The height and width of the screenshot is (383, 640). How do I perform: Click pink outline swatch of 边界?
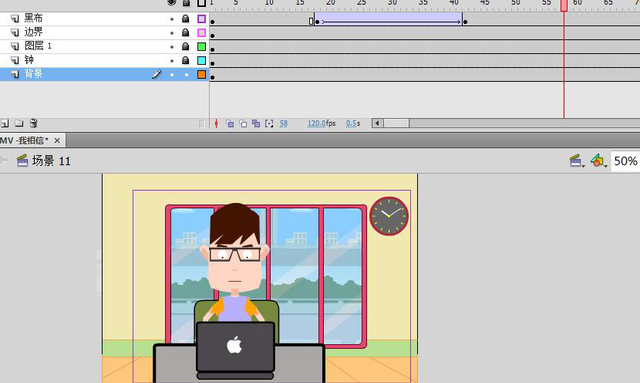(x=201, y=32)
